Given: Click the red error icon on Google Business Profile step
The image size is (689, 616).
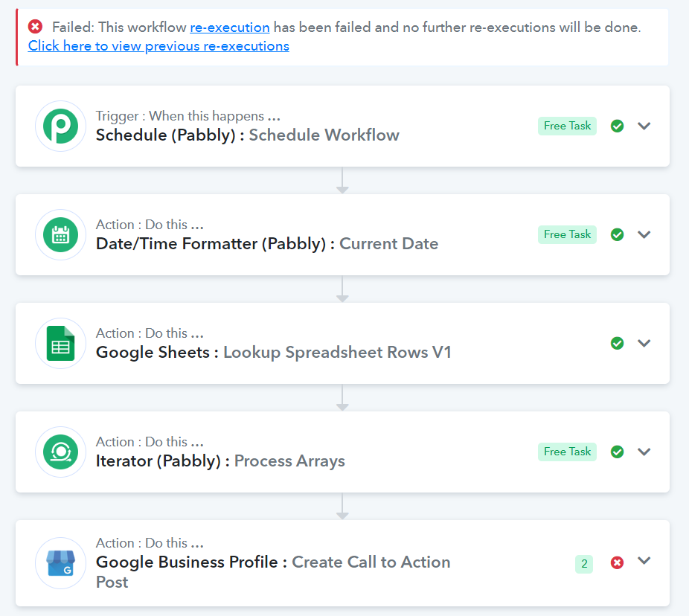Looking at the screenshot, I should coord(617,562).
